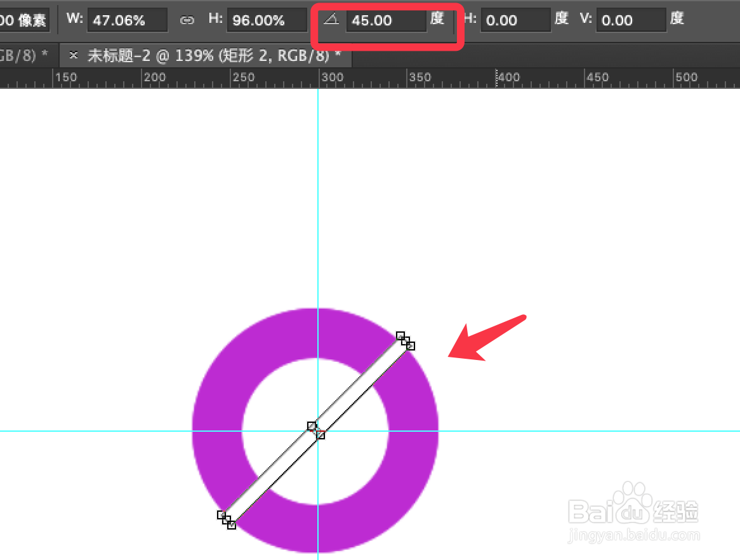Click the pixel position field labeled 像素
Image resolution: width=740 pixels, height=560 pixels.
coord(25,20)
